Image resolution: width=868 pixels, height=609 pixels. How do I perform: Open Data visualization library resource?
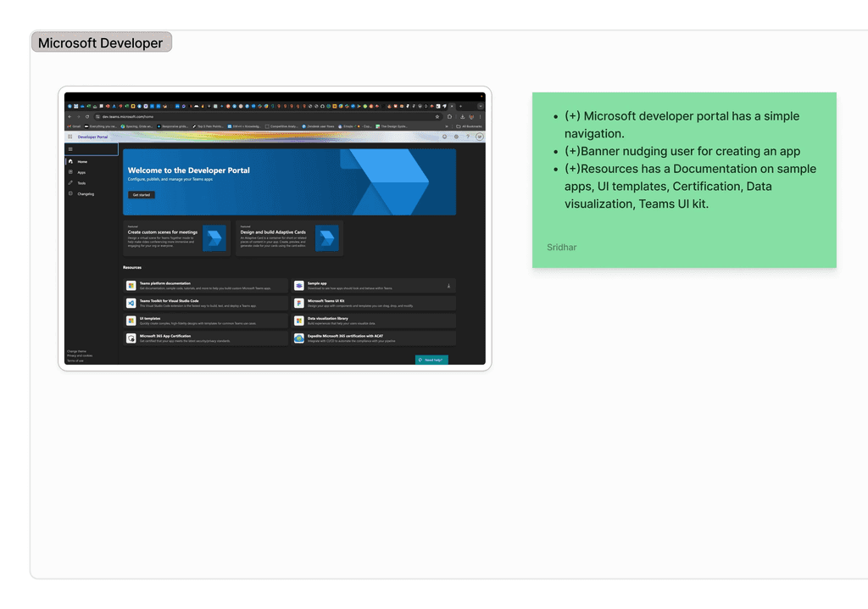[374, 321]
